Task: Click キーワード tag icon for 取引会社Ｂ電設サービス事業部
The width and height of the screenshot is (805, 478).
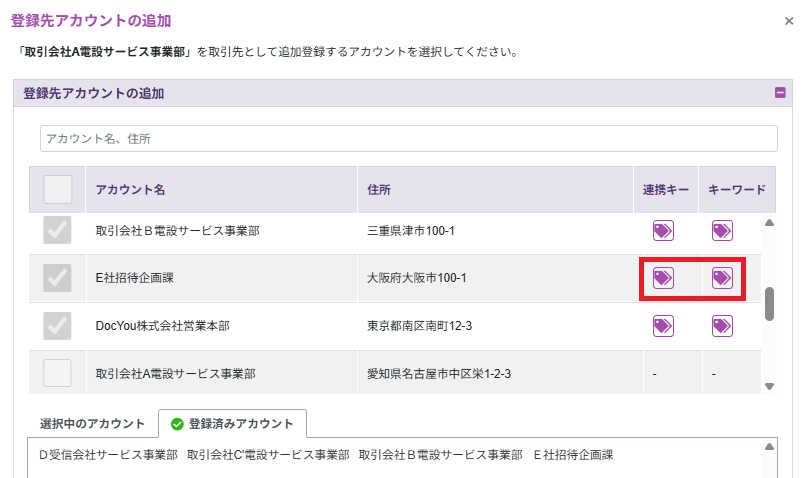Action: (x=722, y=231)
